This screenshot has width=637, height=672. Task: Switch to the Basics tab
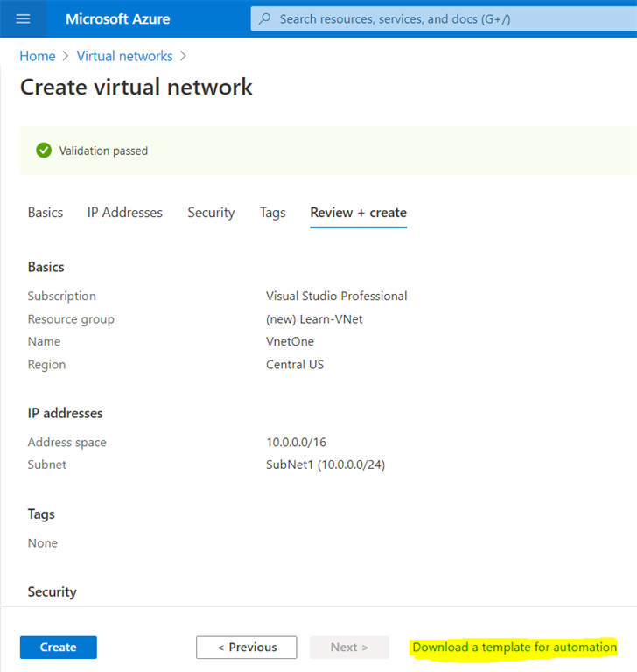click(x=45, y=213)
